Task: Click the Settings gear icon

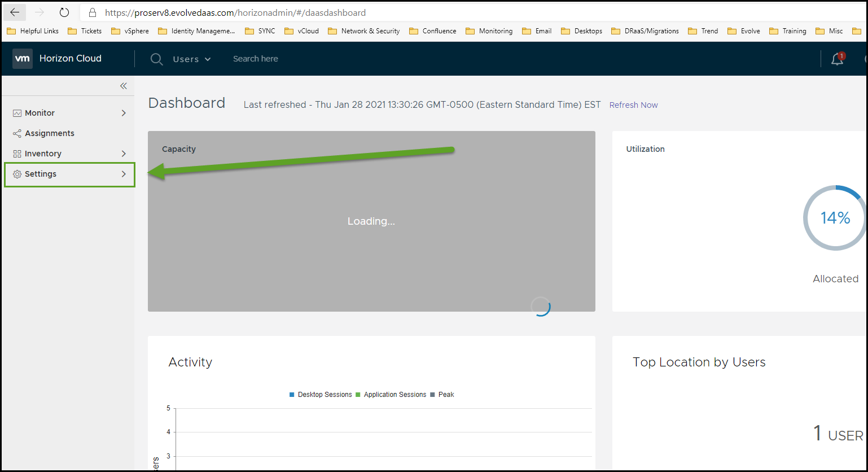Action: (x=17, y=174)
